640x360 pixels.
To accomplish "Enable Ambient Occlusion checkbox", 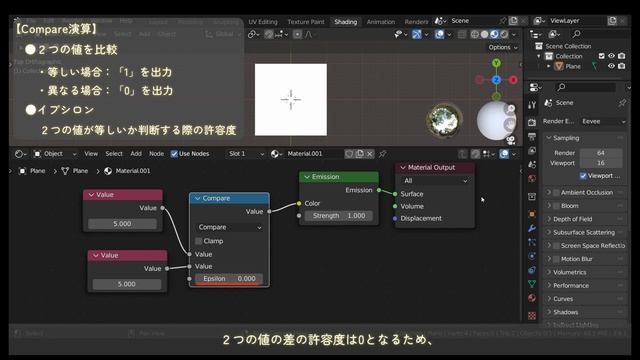I will point(556,193).
